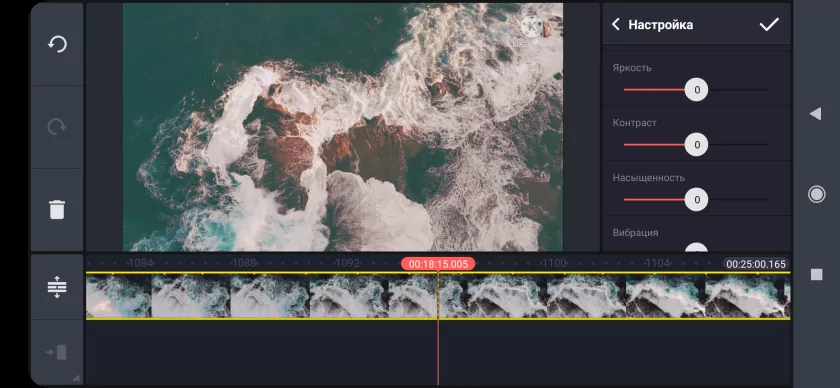Viewport: 840px width, 388px height.
Task: Click the Вибрация label
Action: click(635, 233)
